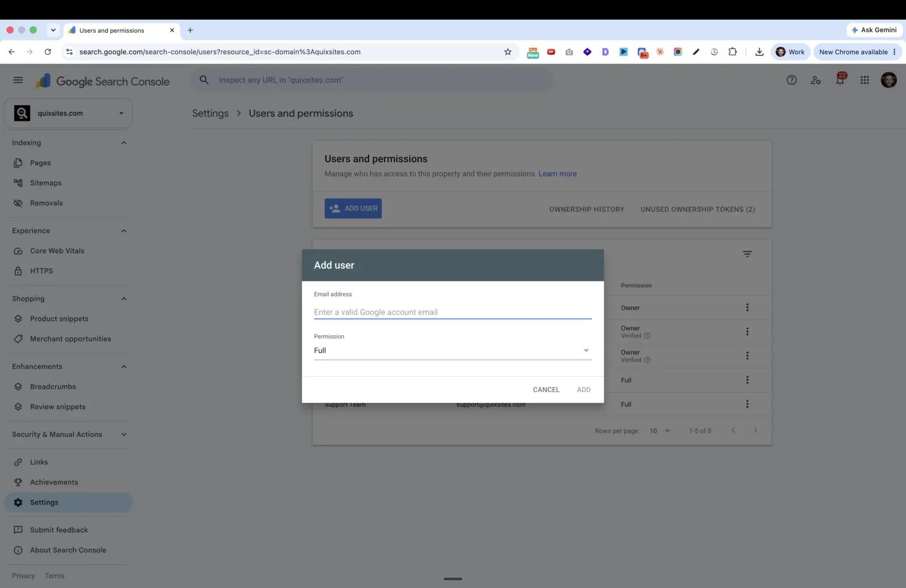Open the Pages report icon in sidebar
Screen dimensions: 906x588
point(18,163)
